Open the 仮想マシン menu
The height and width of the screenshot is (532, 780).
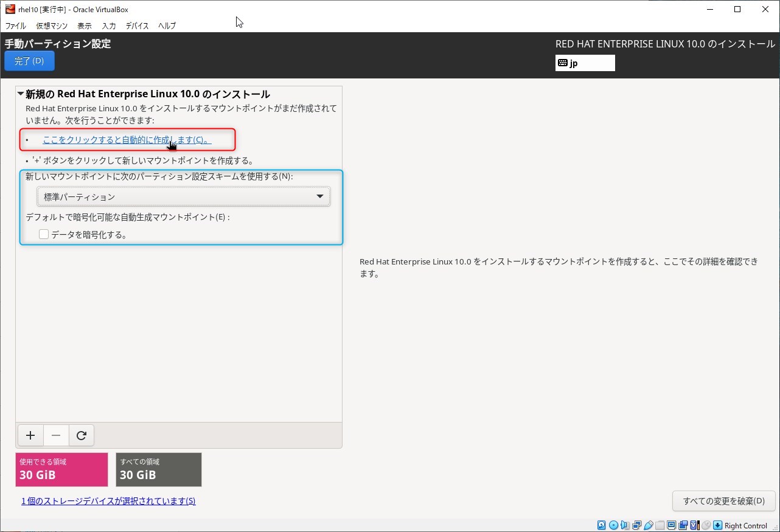click(51, 26)
